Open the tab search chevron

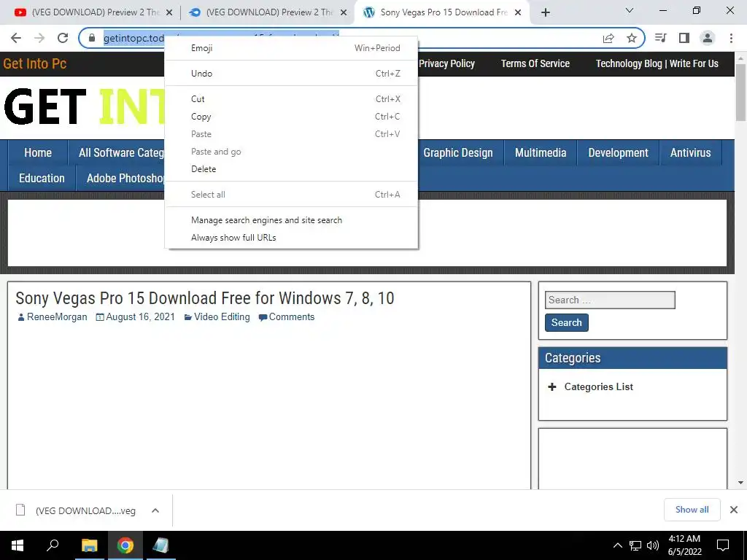click(x=630, y=10)
